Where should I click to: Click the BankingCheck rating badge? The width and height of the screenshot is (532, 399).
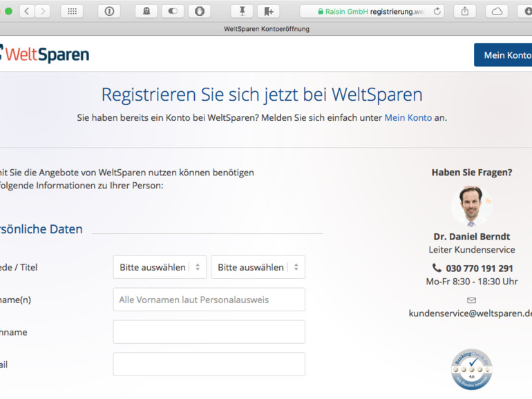coord(472,369)
